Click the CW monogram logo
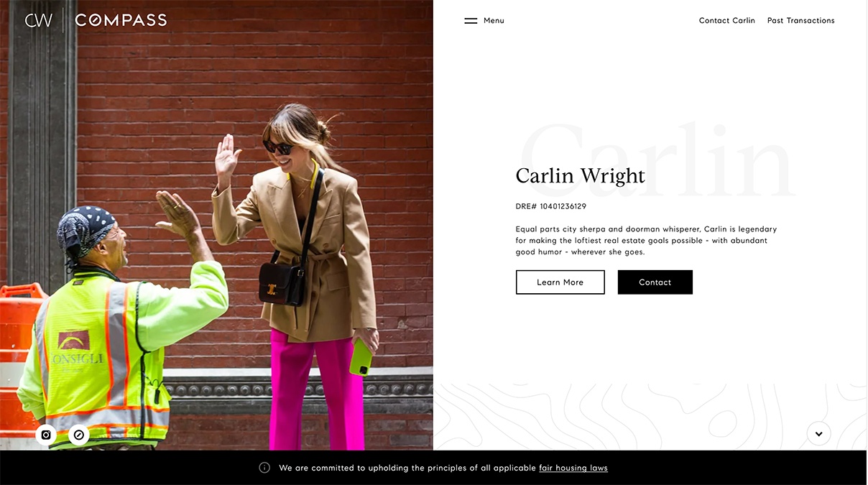 point(39,20)
